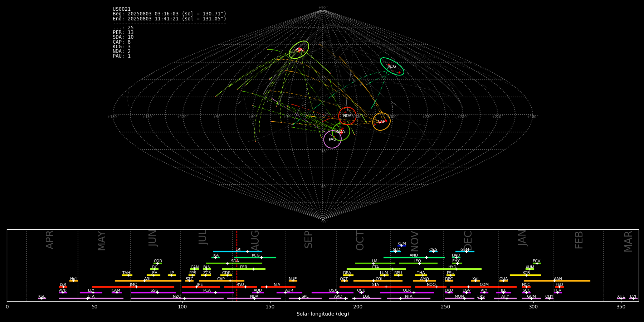Click the orange CAP radiant circle on the map
Screen dimensions: 644x322
click(x=381, y=122)
